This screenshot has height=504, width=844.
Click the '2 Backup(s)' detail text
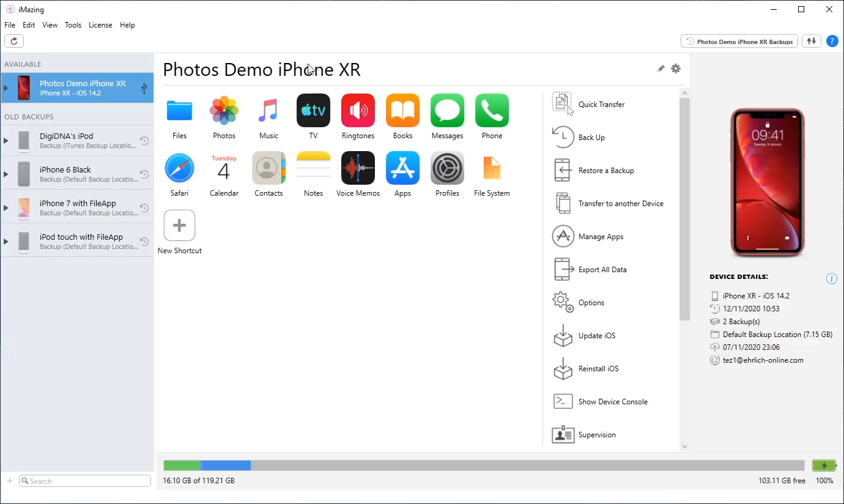click(x=741, y=321)
